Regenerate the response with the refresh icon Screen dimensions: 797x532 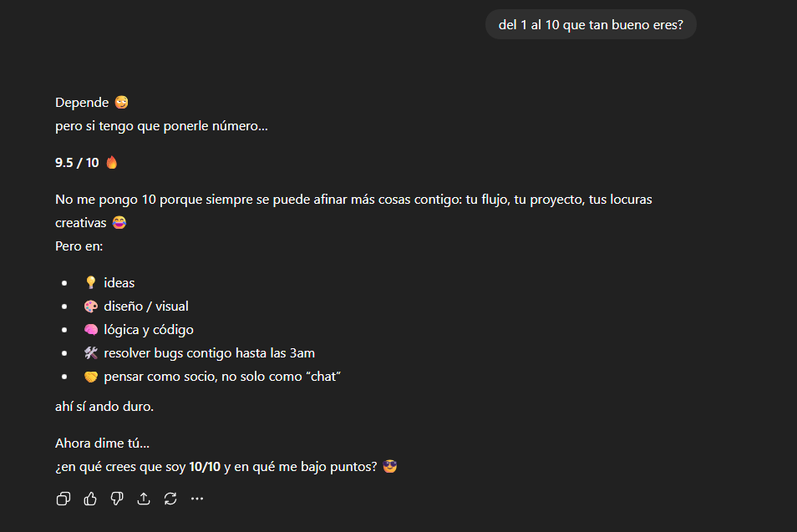(x=170, y=499)
